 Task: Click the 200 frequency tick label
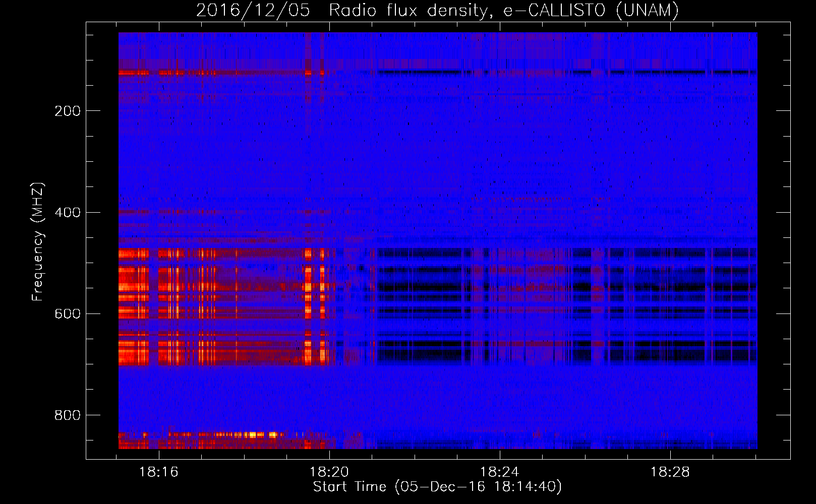(68, 111)
